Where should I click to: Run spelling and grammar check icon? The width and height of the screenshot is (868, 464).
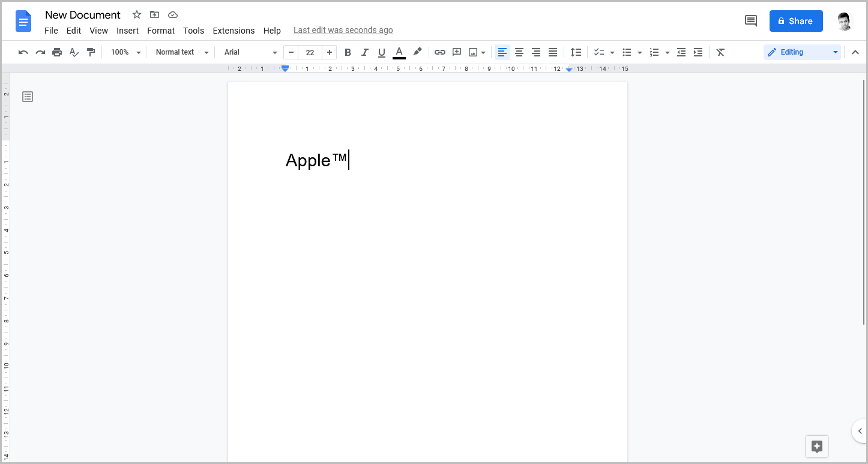click(74, 52)
